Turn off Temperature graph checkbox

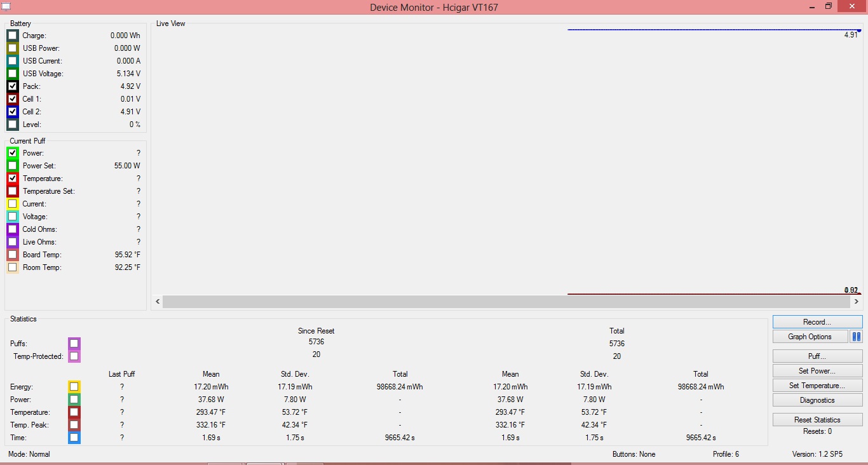pos(13,179)
